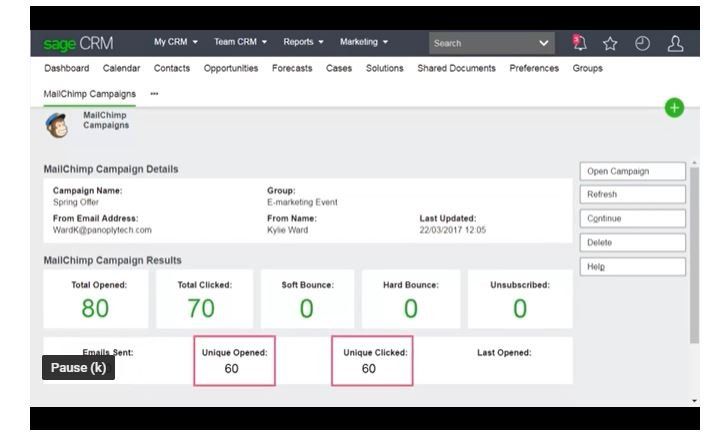This screenshot has height=440, width=717.
Task: Click the MailChimp Campaign Results heading
Action: pyautogui.click(x=112, y=260)
